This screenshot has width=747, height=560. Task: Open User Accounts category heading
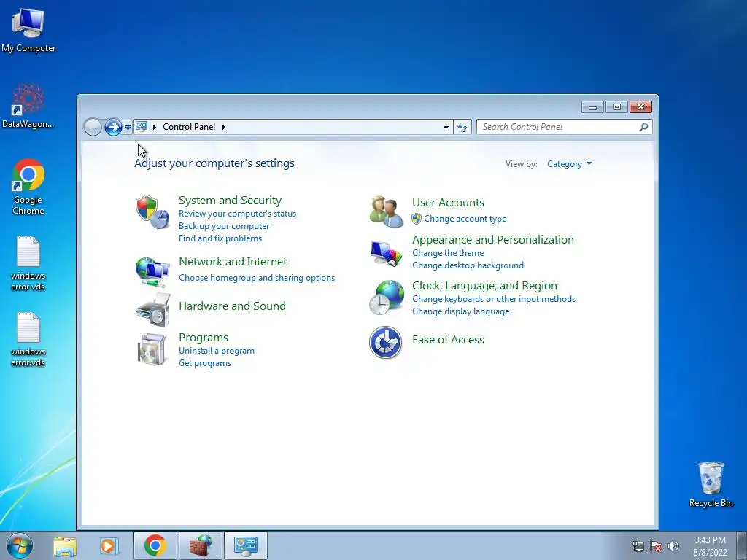pos(448,203)
